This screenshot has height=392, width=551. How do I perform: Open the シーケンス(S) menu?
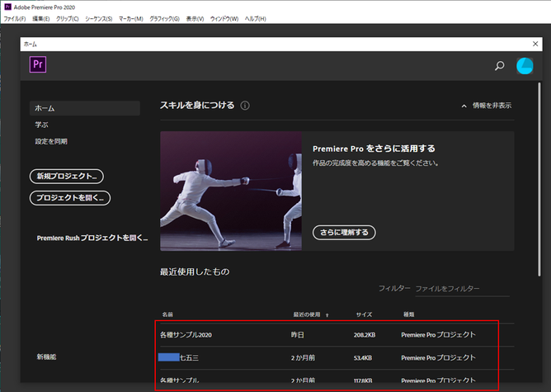99,19
